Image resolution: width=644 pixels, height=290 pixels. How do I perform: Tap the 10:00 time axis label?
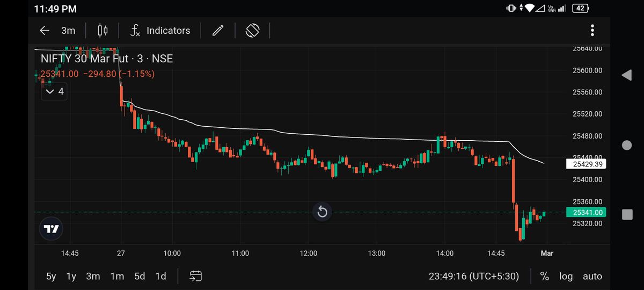172,253
